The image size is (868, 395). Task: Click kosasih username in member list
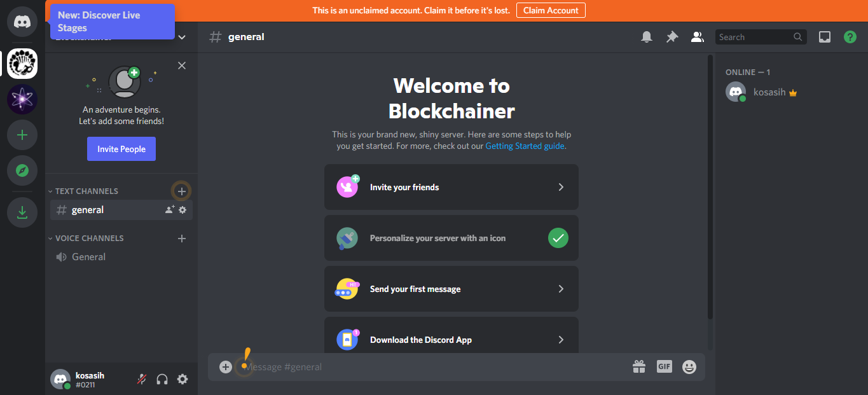pyautogui.click(x=769, y=92)
